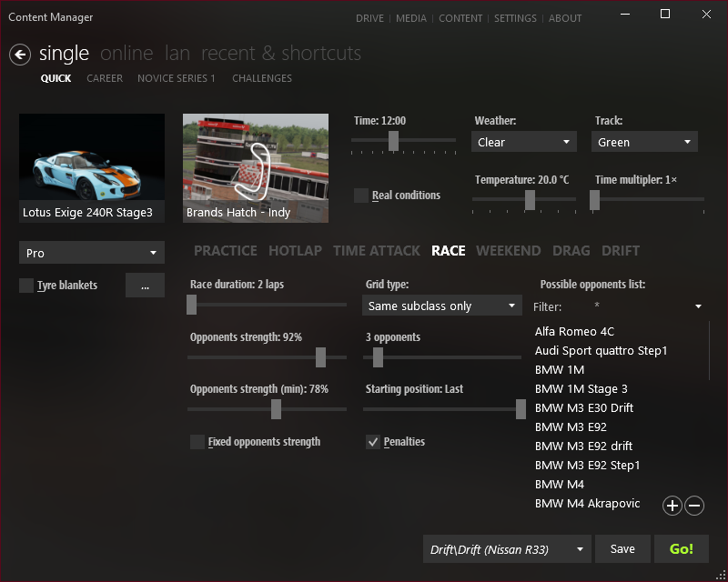Click the Lotus Exige 240R car thumbnail
This screenshot has width=728, height=582.
pos(92,168)
